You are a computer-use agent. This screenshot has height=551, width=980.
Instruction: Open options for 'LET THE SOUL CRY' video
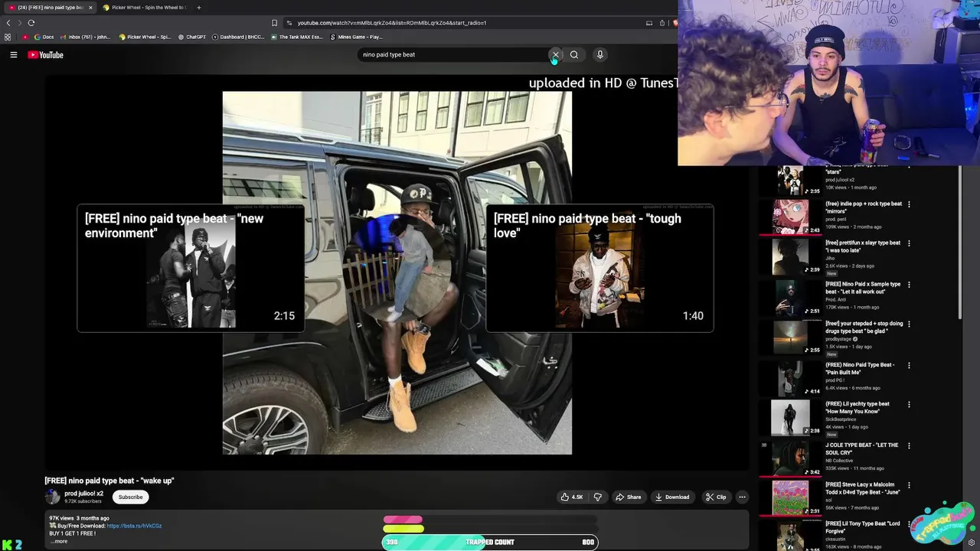click(x=909, y=445)
